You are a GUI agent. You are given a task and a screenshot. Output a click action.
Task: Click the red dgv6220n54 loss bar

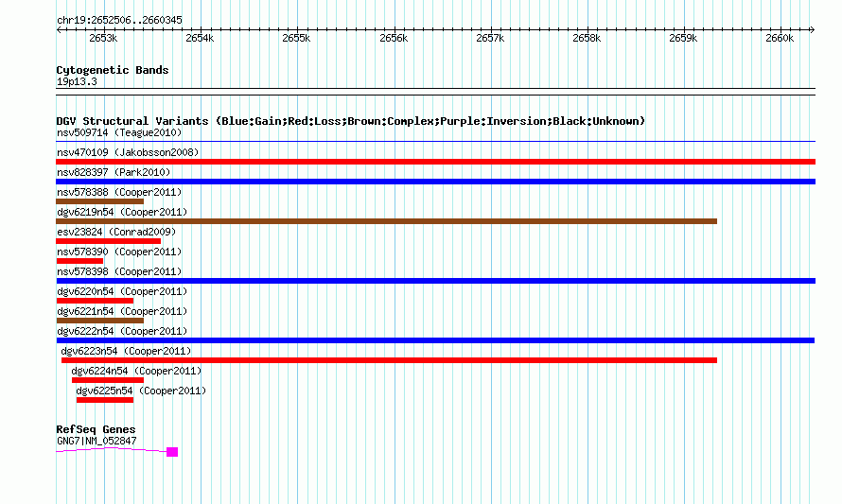95,301
